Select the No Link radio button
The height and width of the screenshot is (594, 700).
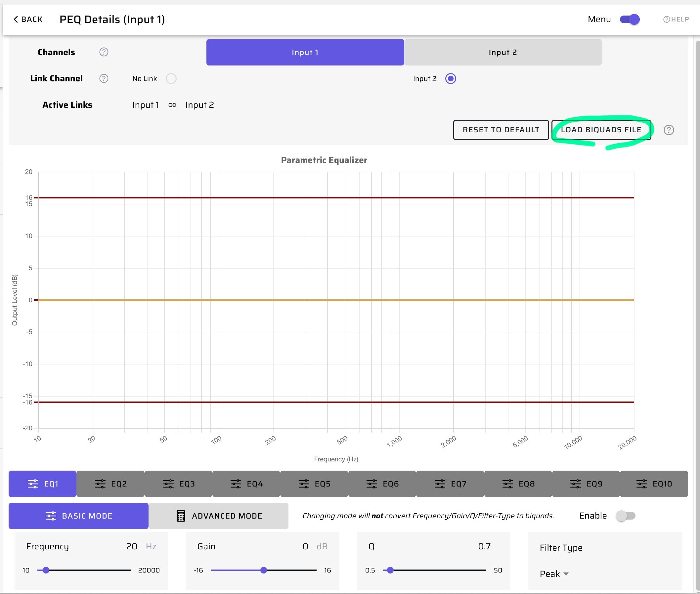pyautogui.click(x=171, y=78)
